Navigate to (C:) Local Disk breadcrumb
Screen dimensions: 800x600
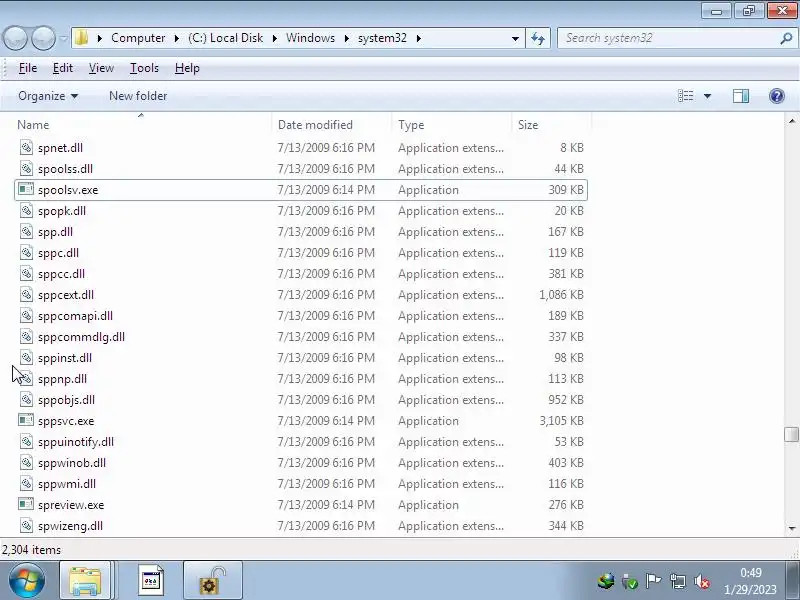(226, 38)
